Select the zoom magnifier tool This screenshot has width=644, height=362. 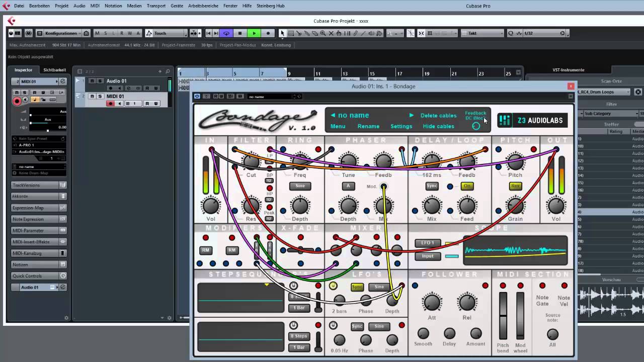[323, 33]
